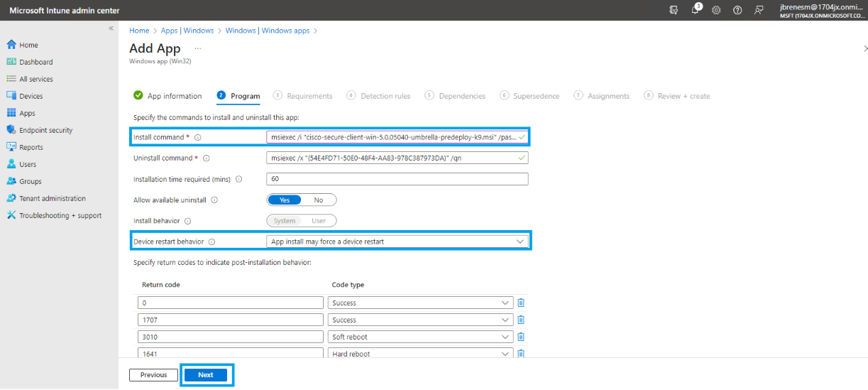Follow Windows | Windows apps breadcrumb
The width and height of the screenshot is (868, 390).
tap(268, 31)
